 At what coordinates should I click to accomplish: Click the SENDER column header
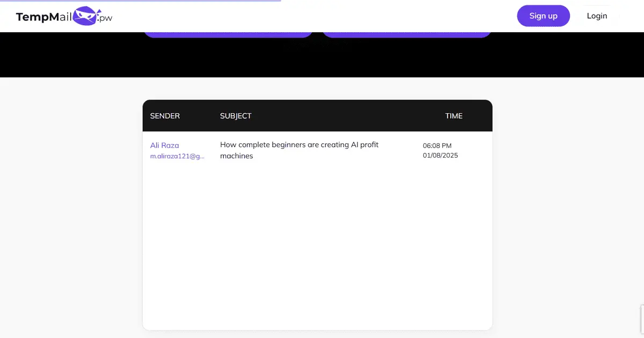[165, 116]
